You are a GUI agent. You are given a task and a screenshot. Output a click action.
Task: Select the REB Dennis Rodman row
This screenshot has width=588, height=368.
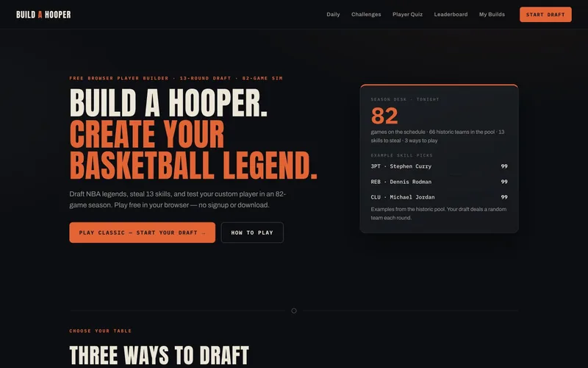[x=439, y=182]
